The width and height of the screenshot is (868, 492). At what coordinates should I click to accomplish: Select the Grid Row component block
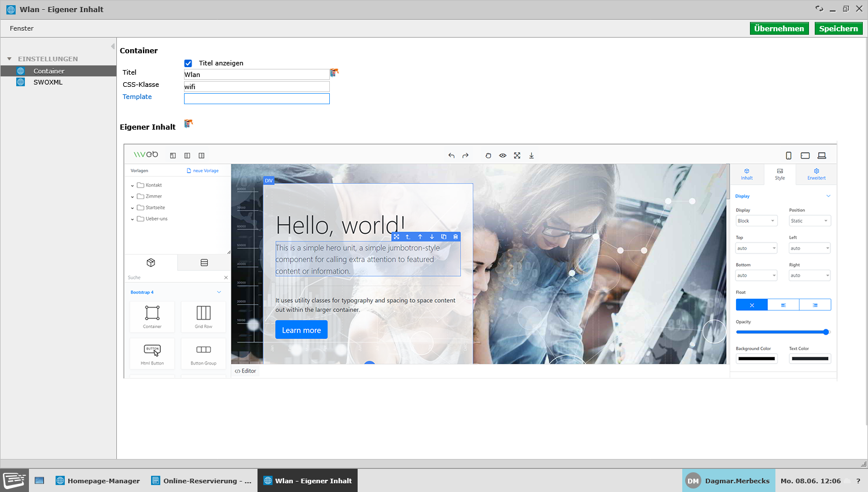(204, 317)
